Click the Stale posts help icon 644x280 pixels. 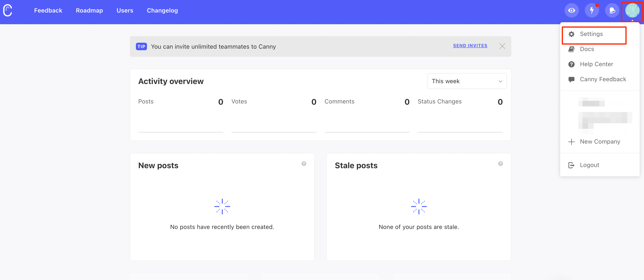pos(500,163)
